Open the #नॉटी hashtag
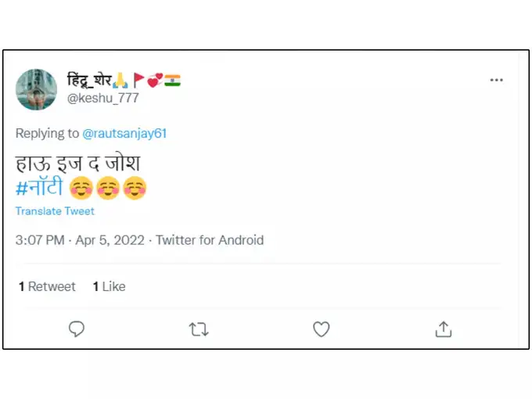 (39, 189)
